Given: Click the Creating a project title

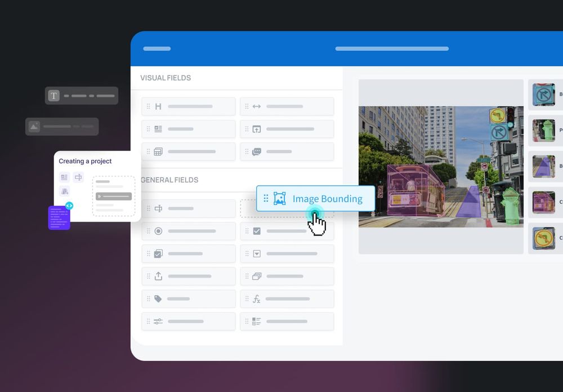Looking at the screenshot, I should point(85,161).
